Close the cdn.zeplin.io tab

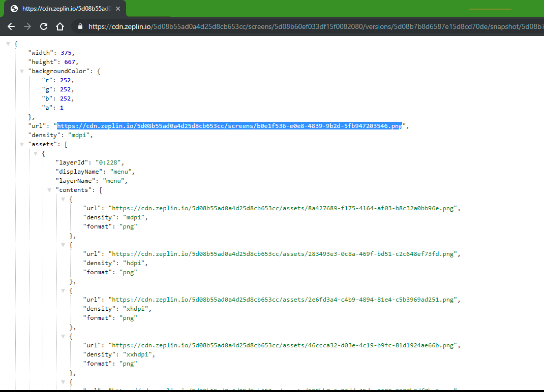(x=118, y=9)
